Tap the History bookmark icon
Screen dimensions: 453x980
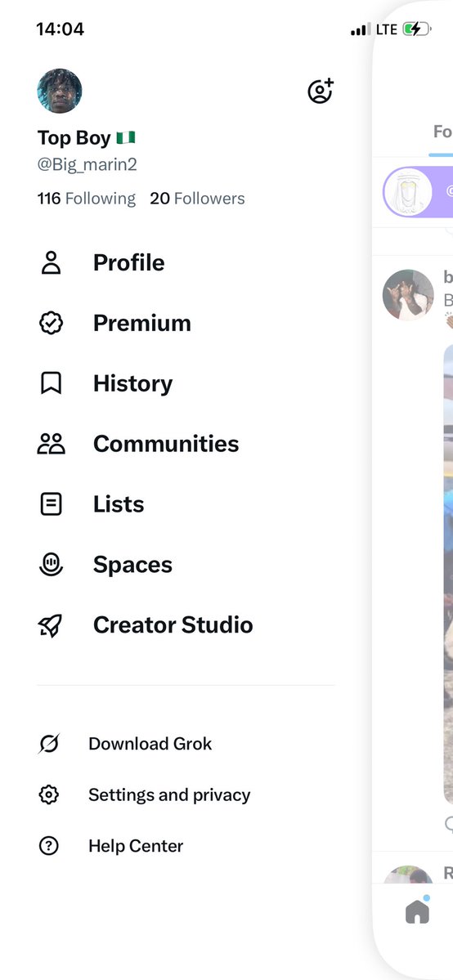click(51, 383)
